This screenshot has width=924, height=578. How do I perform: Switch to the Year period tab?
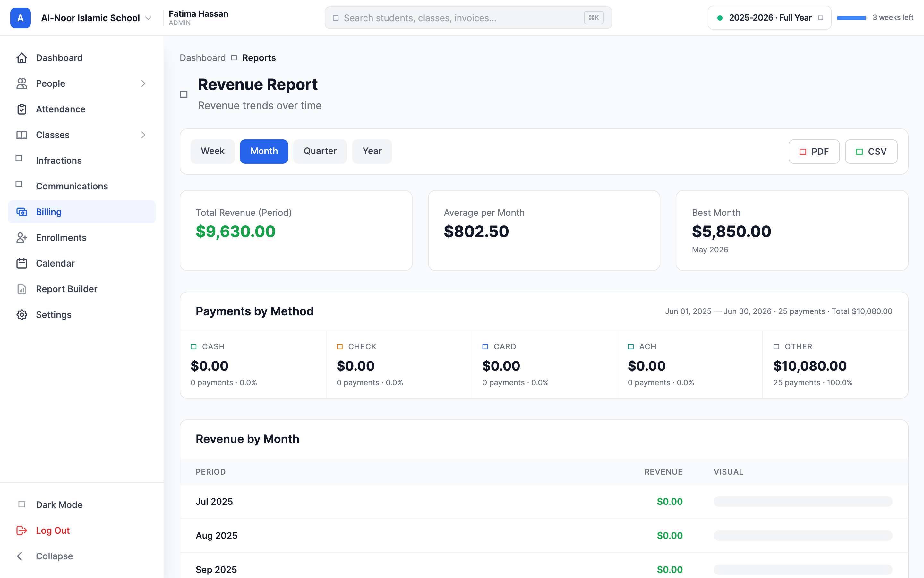372,151
